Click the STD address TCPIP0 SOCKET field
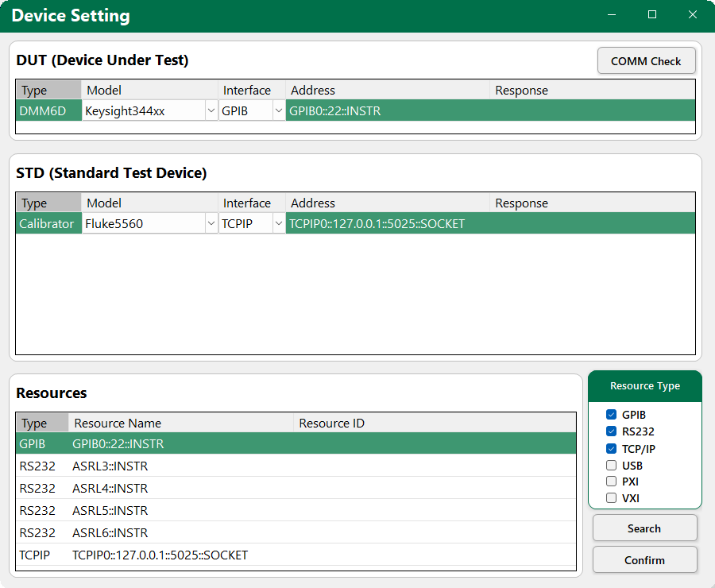 click(x=388, y=224)
